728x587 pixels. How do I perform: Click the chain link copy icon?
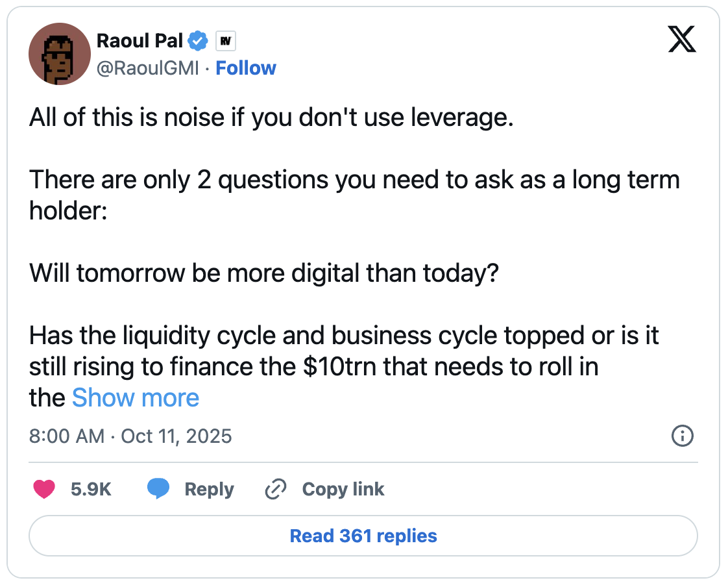tap(276, 489)
